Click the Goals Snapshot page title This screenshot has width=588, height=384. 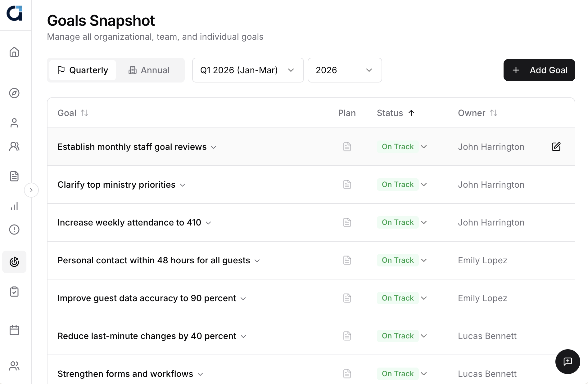[101, 21]
